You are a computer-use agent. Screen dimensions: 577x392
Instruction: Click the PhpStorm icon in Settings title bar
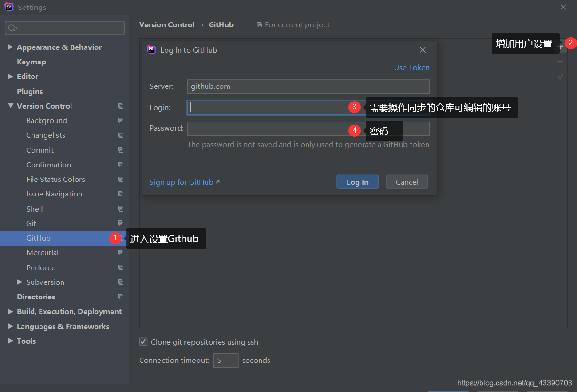(9, 7)
